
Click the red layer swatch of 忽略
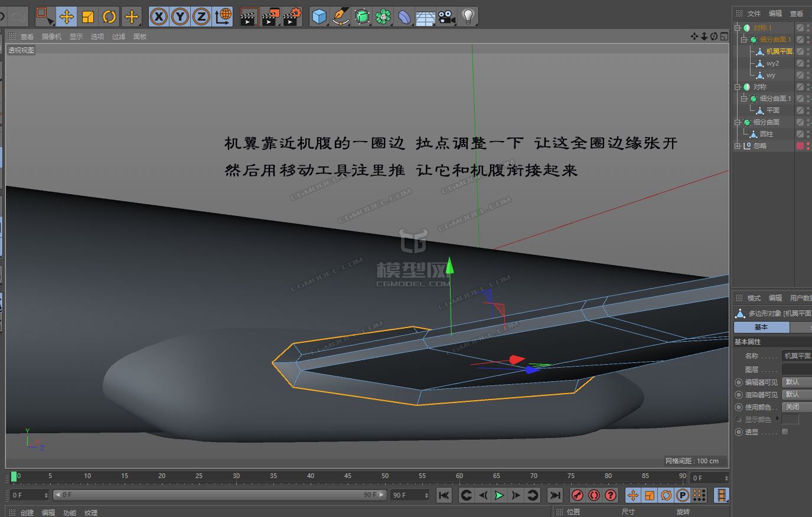pyautogui.click(x=800, y=146)
